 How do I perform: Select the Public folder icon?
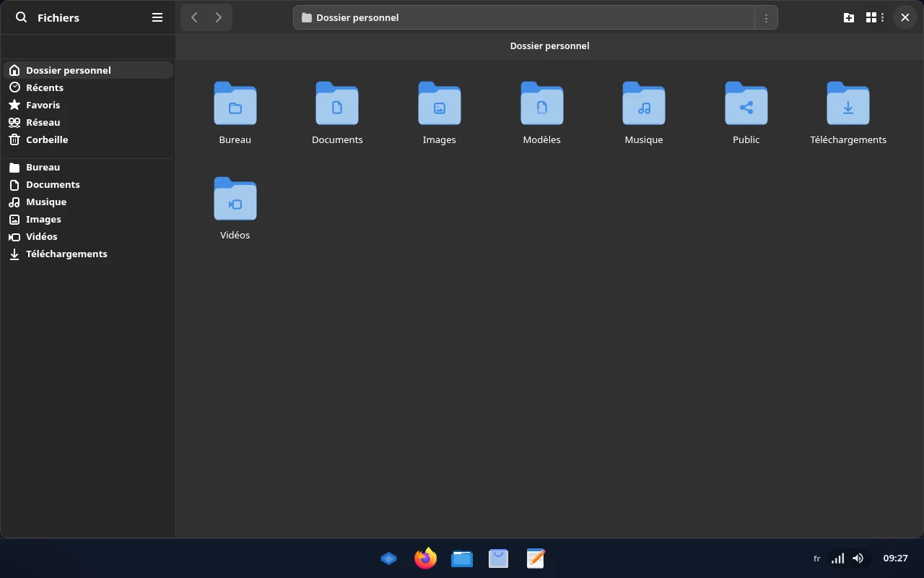(x=746, y=103)
